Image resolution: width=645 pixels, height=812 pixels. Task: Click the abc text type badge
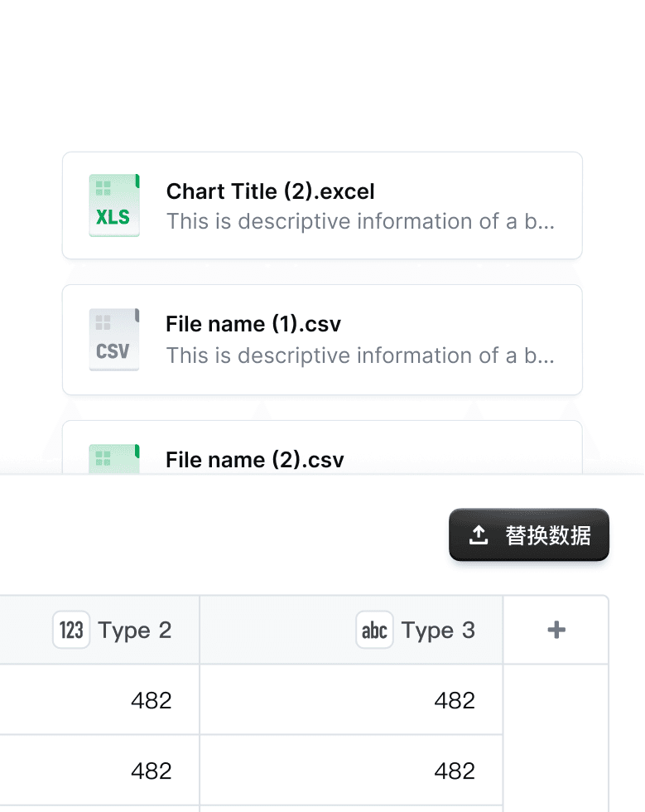coord(374,630)
